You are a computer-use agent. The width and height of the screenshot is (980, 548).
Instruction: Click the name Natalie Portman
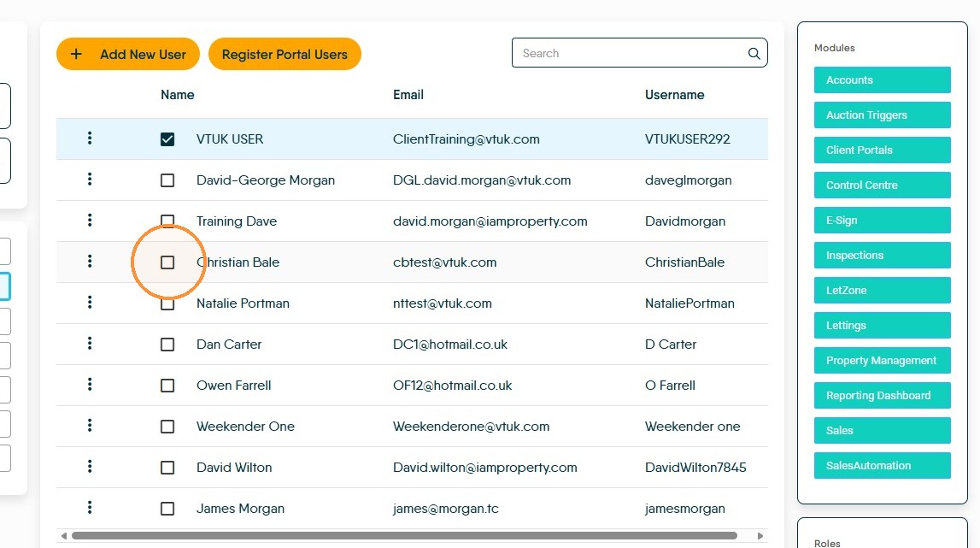point(244,303)
